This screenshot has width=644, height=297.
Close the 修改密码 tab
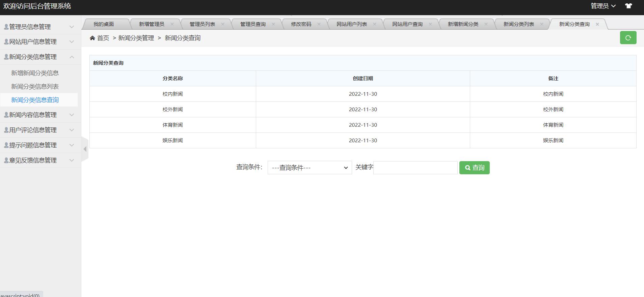(319, 24)
